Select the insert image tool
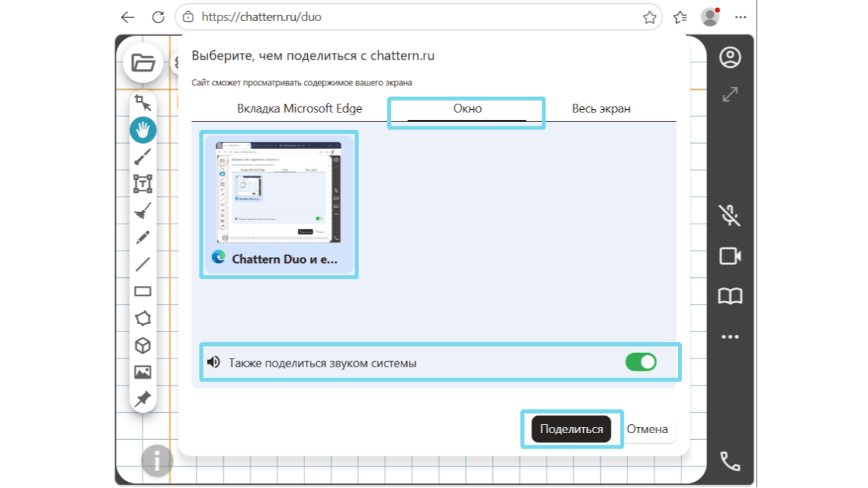 click(x=143, y=372)
